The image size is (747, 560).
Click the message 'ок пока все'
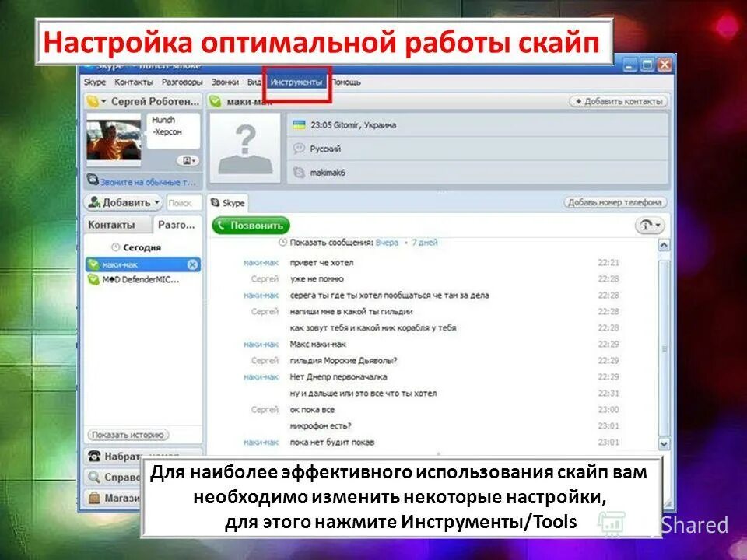coord(312,410)
